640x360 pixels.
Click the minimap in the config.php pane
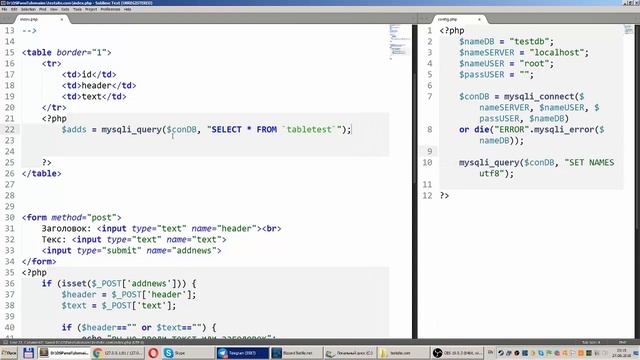pos(628,29)
